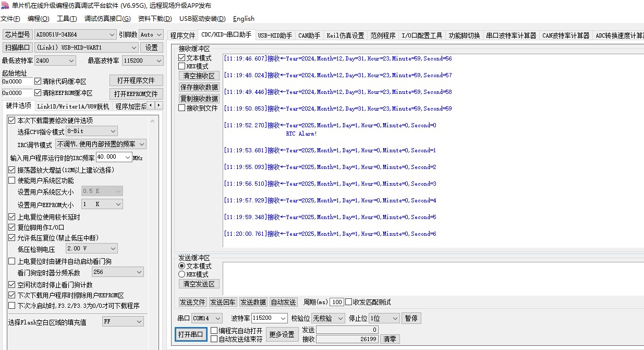Click 复制接收数据 button
644x350 pixels.
tap(199, 99)
